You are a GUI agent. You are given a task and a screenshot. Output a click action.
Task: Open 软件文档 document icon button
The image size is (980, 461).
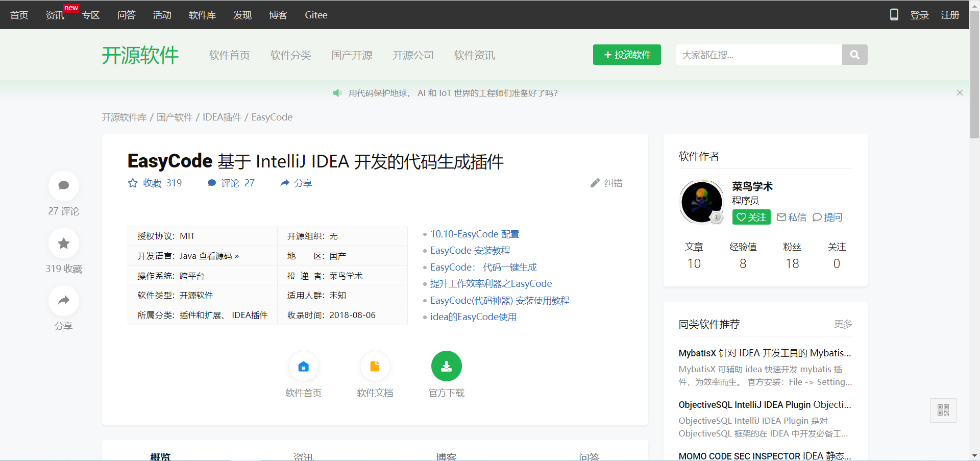coord(375,366)
